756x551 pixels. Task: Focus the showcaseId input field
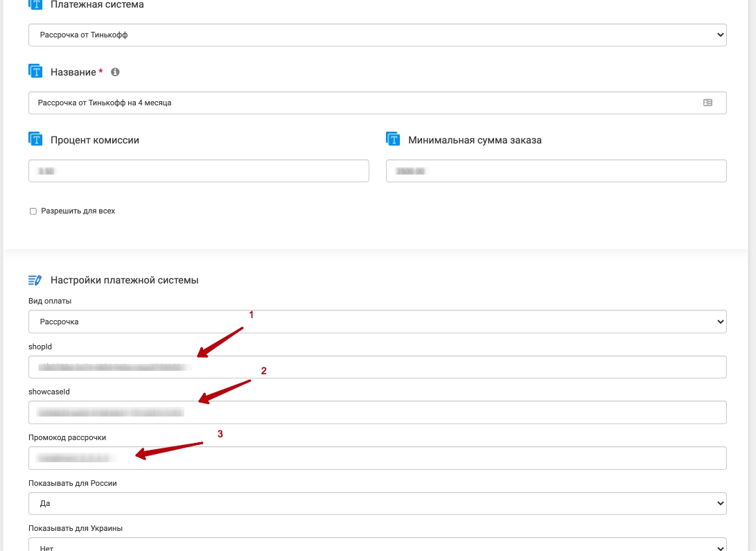pyautogui.click(x=378, y=412)
